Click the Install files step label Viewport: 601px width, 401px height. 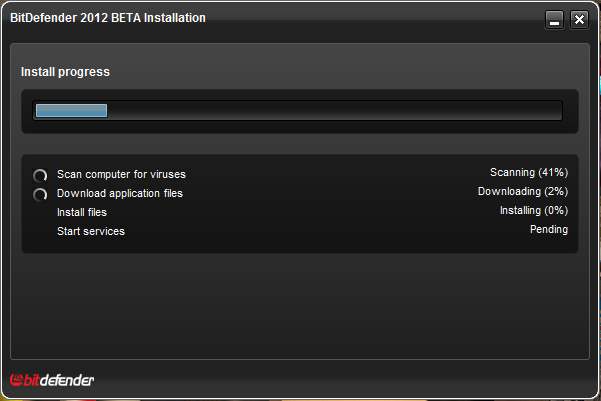pyautogui.click(x=82, y=212)
